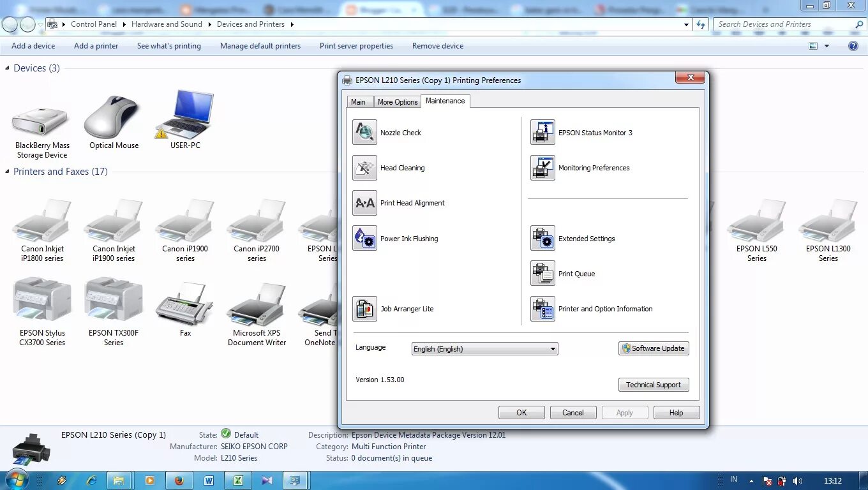Select EPSON L1300 Series printer
This screenshot has width=868, height=490.
[x=828, y=230]
